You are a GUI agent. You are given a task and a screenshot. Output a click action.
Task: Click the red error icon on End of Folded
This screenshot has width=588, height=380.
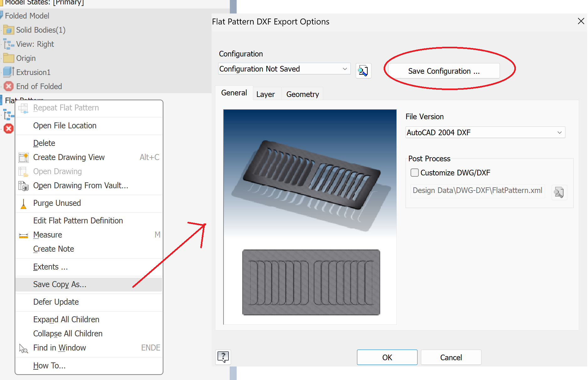pos(8,86)
